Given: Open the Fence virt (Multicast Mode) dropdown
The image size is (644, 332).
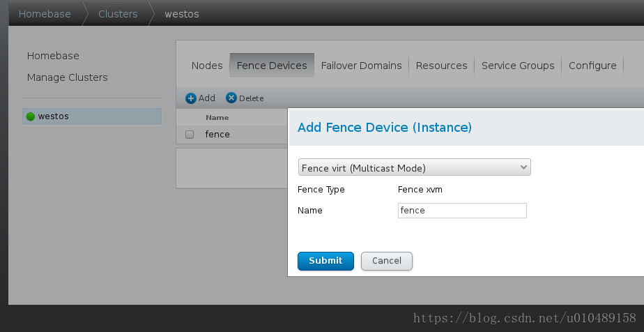Looking at the screenshot, I should (x=415, y=167).
